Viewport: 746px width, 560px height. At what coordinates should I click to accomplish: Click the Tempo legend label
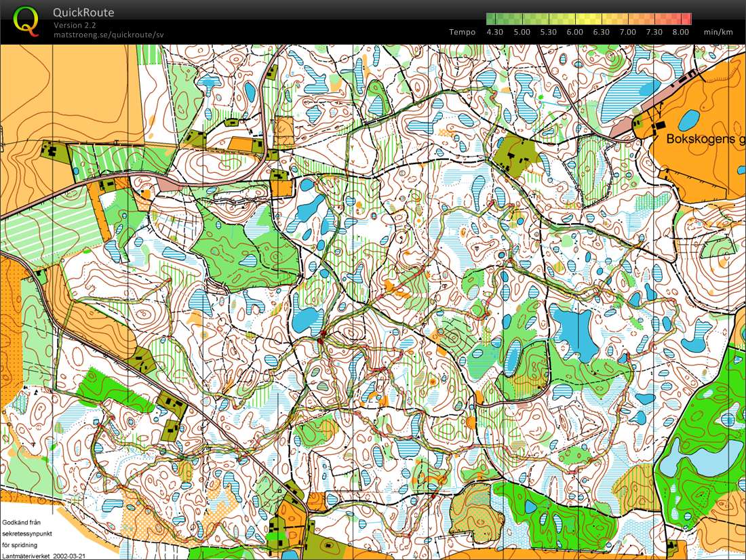(x=462, y=32)
